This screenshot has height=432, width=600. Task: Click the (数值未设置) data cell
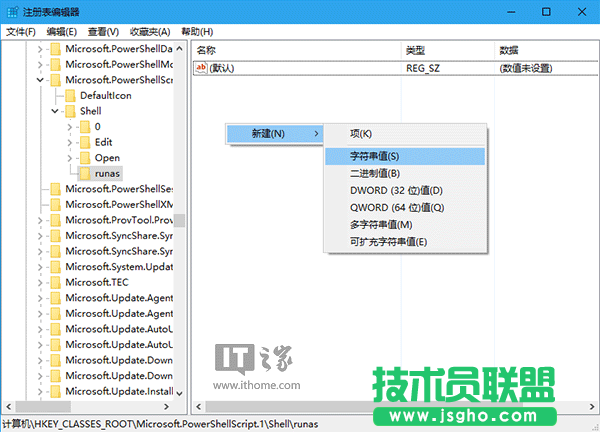[526, 68]
